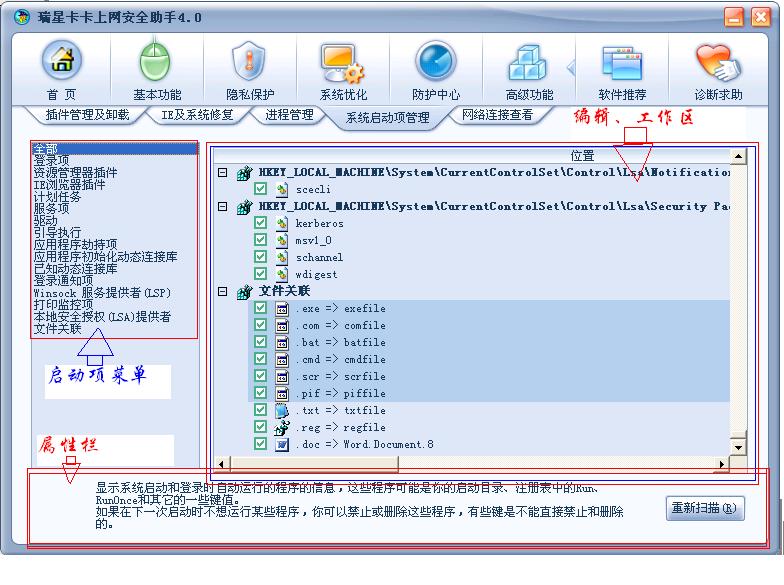Uncheck the scecli checkbox

(x=260, y=189)
